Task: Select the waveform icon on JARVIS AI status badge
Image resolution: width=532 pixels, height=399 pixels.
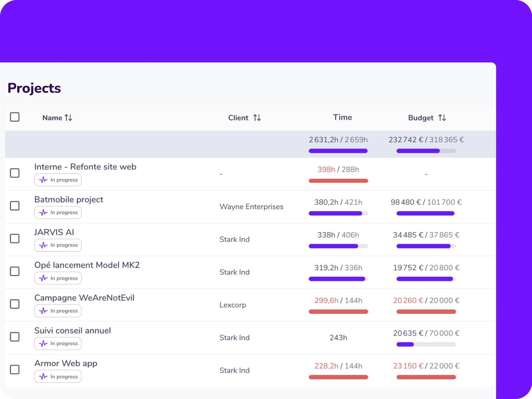Action: click(43, 245)
